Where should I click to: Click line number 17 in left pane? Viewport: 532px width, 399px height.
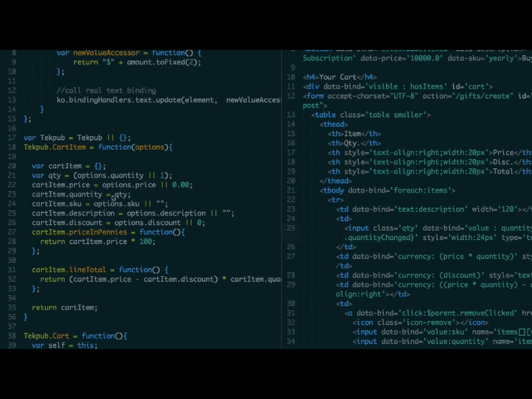coord(11,138)
